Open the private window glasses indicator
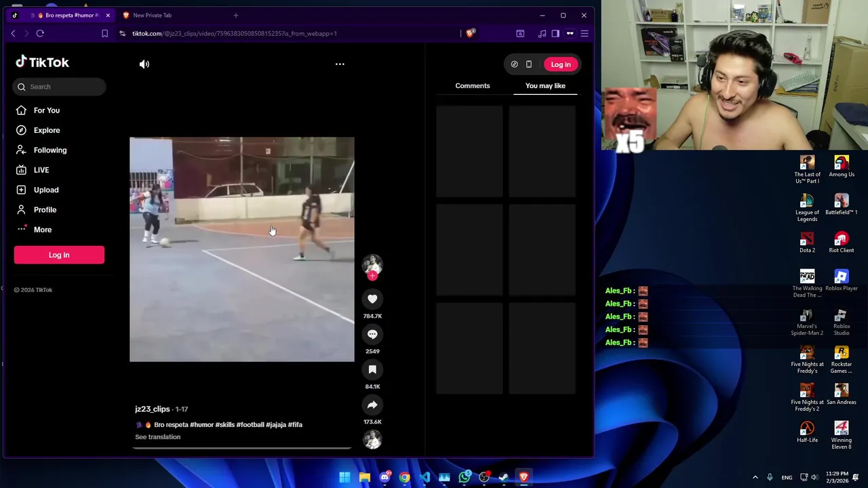The image size is (868, 488). point(570,33)
